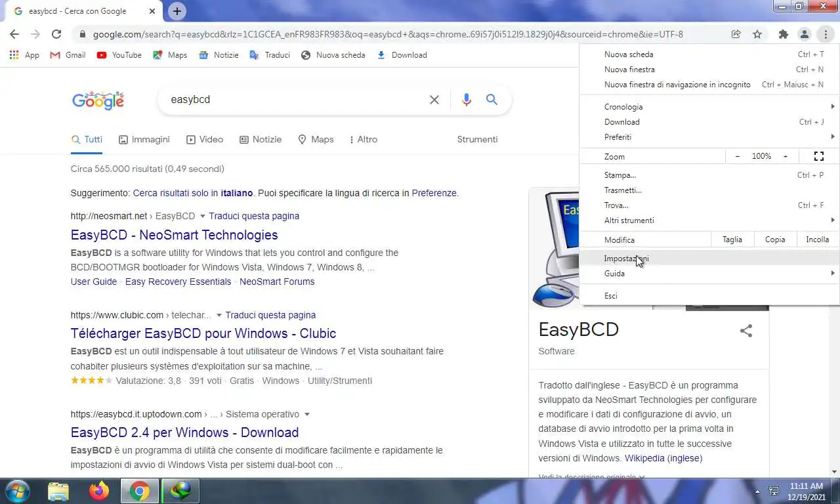
Task: Click Preferenze link in suggestion
Action: pyautogui.click(x=434, y=193)
